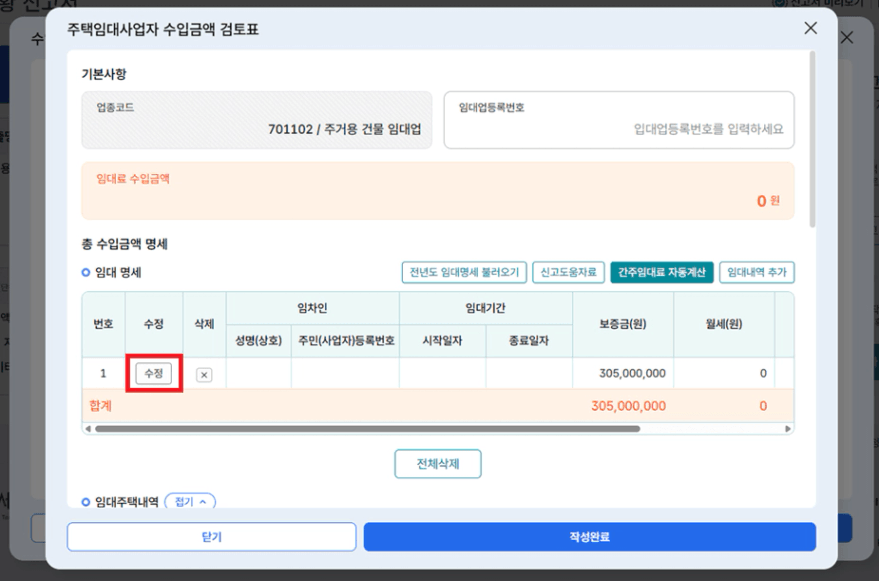Click the 업종코드 field showing 701102
Image resolution: width=879 pixels, height=581 pixels.
coord(257,120)
